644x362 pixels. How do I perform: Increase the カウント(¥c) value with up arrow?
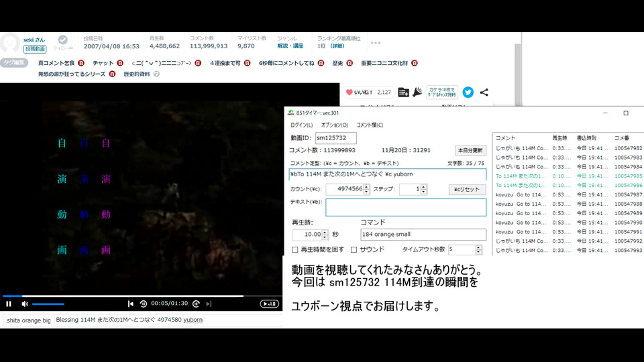[366, 187]
